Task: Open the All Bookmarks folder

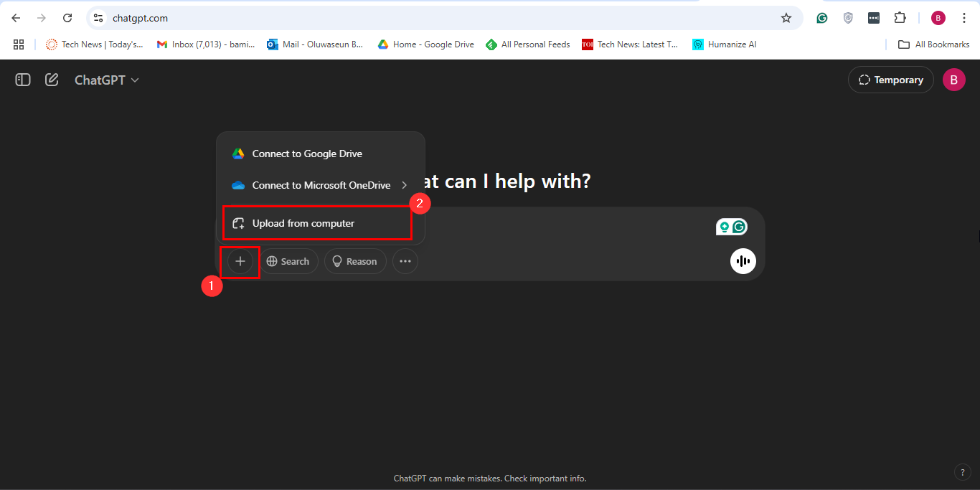Action: 934,44
